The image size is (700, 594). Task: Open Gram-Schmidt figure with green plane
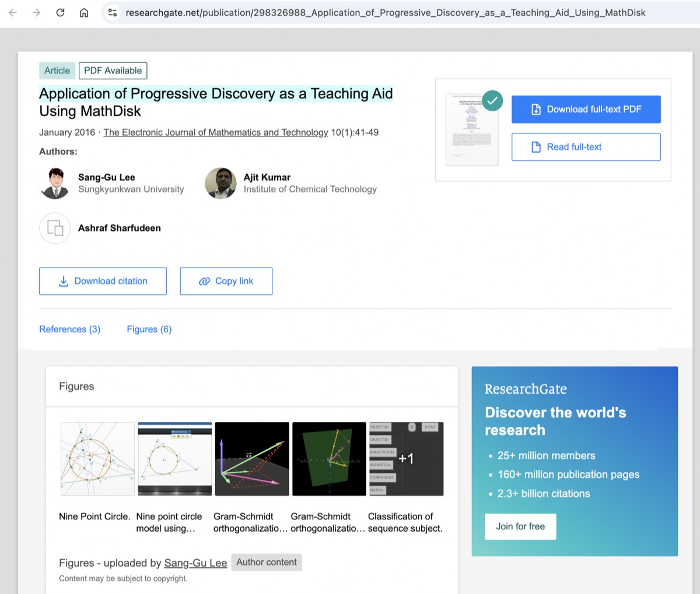pos(329,459)
